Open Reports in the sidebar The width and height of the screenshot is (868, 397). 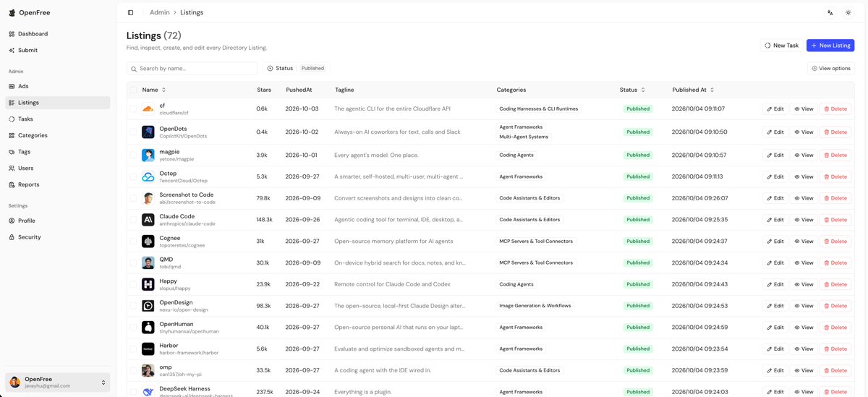[x=58, y=184]
